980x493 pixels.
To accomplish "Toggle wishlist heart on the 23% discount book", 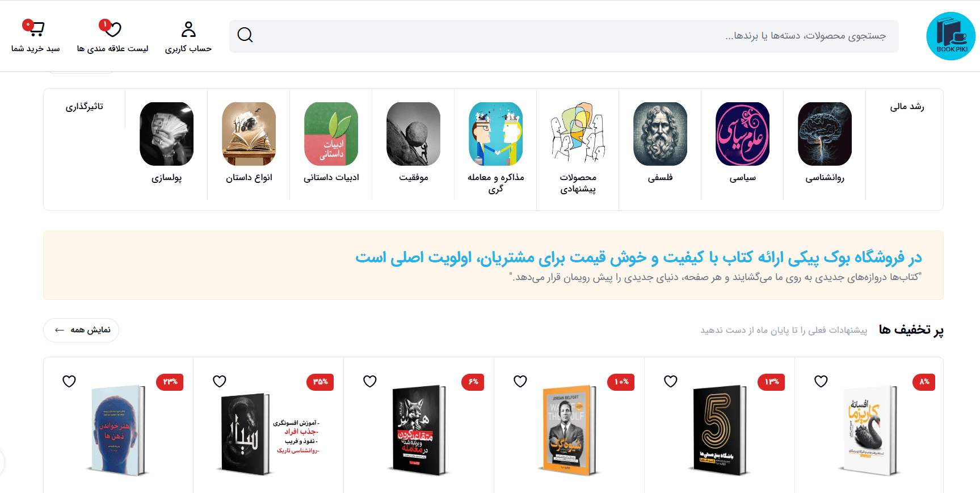I will click(x=69, y=381).
